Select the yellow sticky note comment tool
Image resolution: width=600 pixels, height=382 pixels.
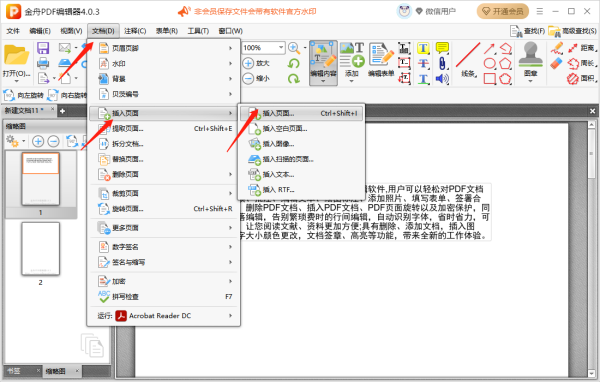point(442,48)
